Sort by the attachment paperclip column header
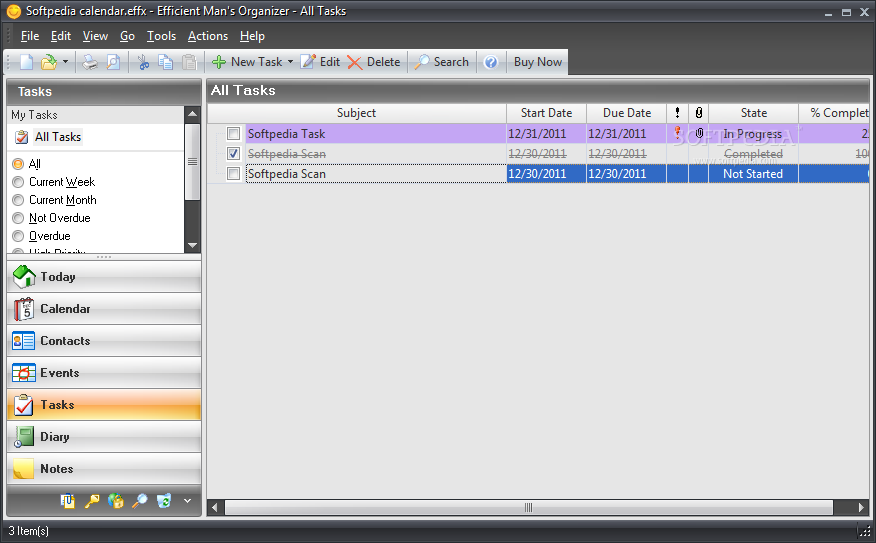 coord(699,113)
